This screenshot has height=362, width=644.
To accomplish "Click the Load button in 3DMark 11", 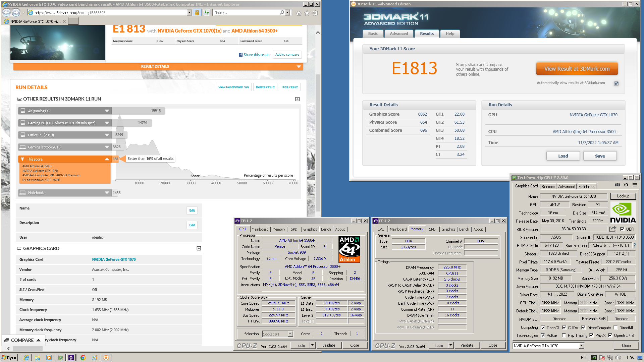I will coord(563,156).
